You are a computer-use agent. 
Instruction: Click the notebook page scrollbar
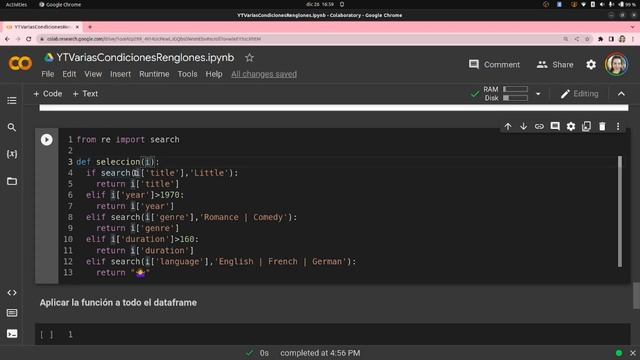point(636,296)
